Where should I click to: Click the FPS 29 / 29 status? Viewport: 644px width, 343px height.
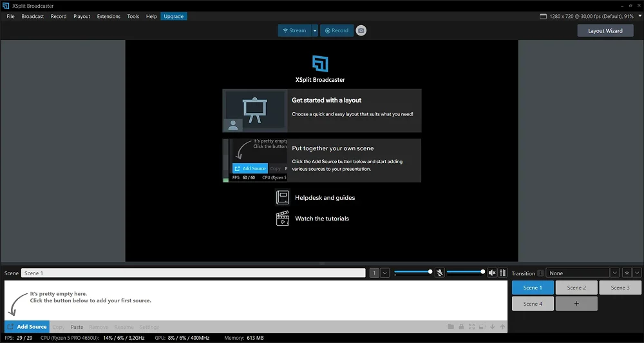[19, 338]
